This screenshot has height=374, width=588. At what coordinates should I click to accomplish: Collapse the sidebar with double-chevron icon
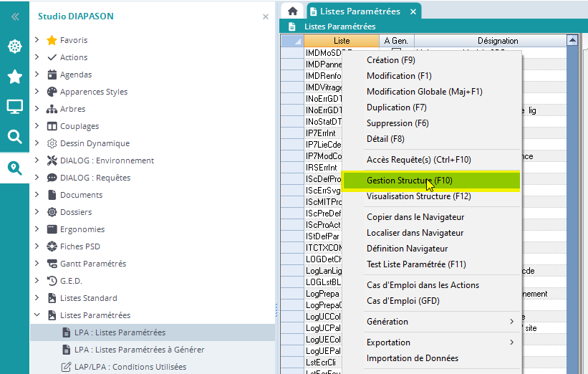pos(14,16)
